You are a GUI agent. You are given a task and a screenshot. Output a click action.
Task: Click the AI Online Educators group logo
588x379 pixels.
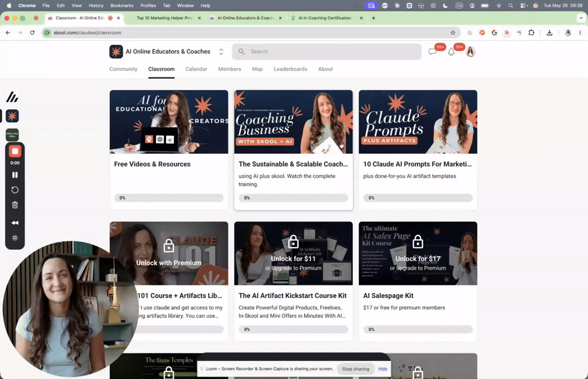tap(116, 51)
